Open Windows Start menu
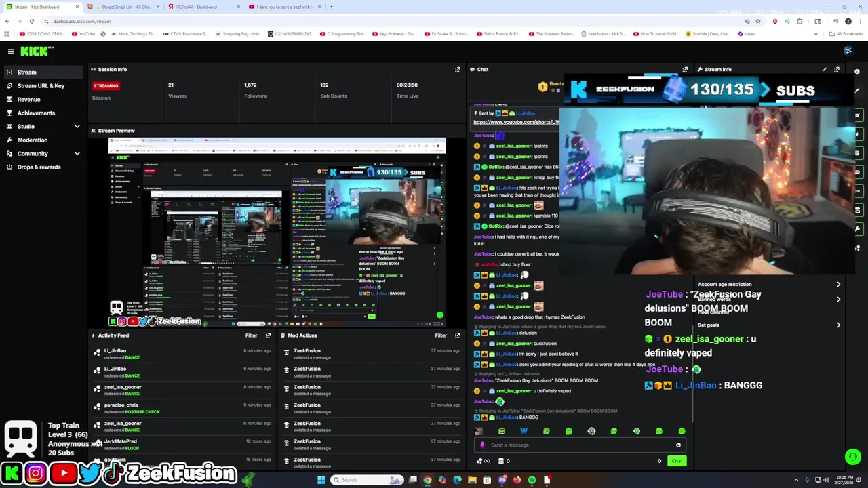This screenshot has width=868, height=488. click(x=321, y=480)
